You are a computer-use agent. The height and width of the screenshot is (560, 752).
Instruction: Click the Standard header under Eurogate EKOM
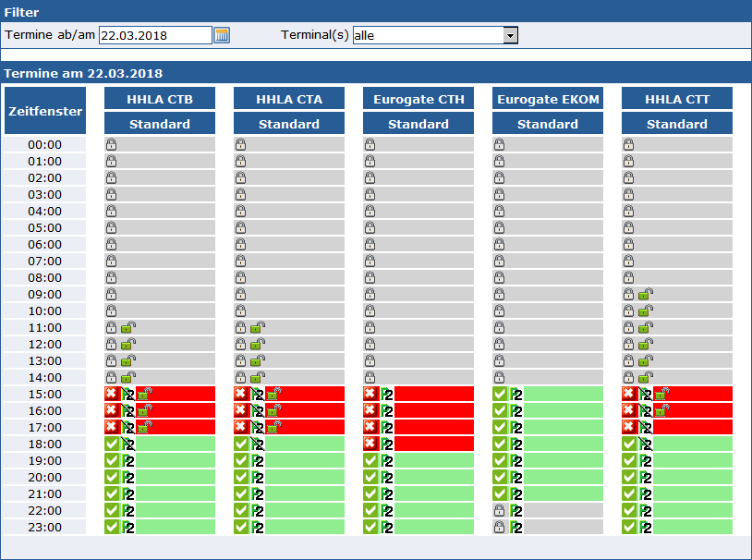[548, 124]
